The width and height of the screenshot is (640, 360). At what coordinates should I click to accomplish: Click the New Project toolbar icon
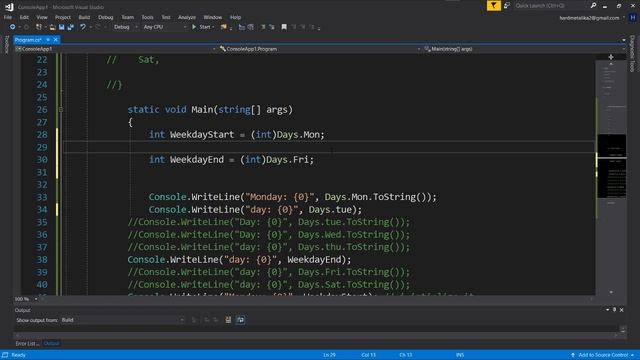coord(39,27)
